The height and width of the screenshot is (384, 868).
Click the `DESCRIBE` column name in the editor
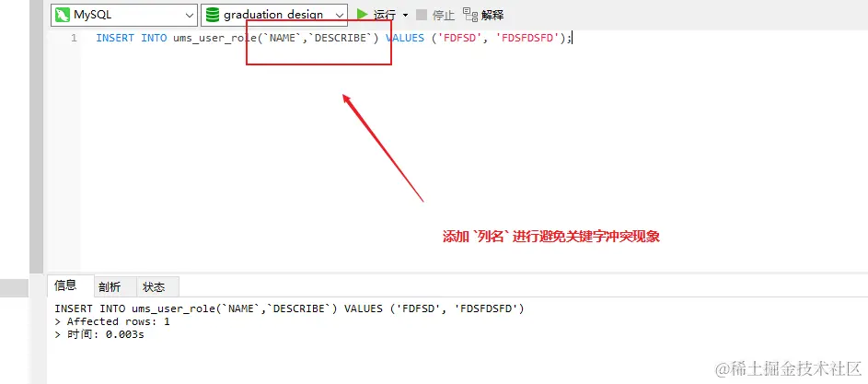click(340, 39)
